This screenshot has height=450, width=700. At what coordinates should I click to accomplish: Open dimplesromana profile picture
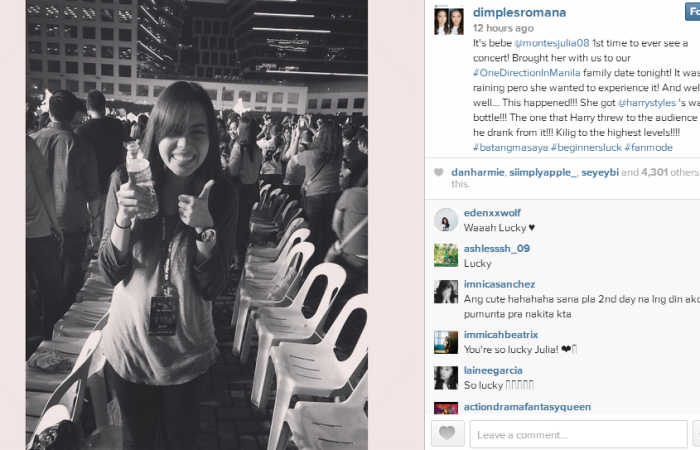pos(449,21)
